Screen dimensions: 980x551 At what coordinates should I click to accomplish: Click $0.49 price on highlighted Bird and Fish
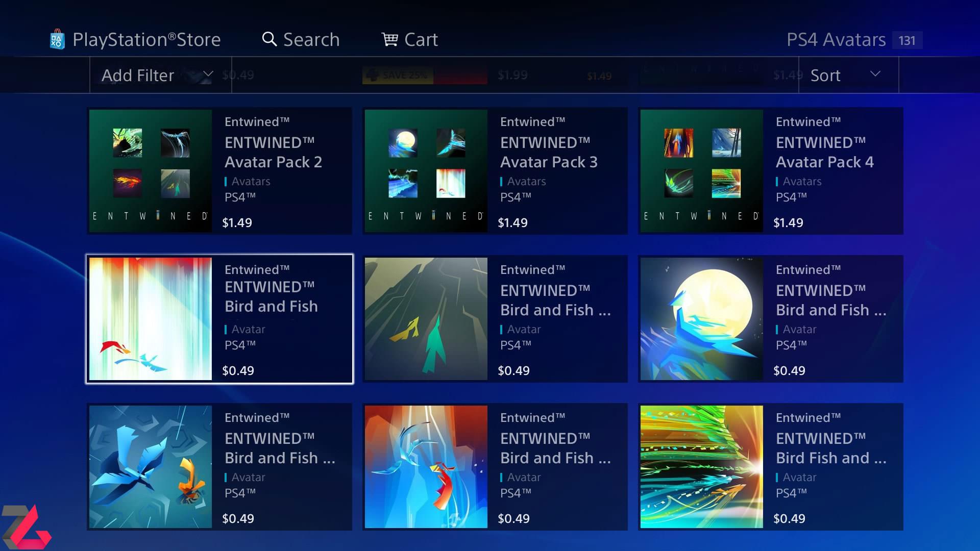tap(238, 370)
